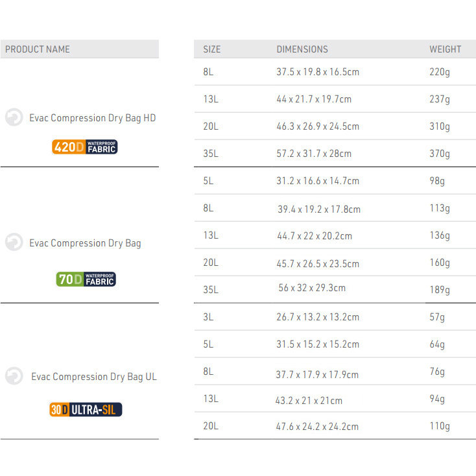Click the 30D Ultra-Sil badge
The width and height of the screenshot is (476, 476).
pos(86,409)
